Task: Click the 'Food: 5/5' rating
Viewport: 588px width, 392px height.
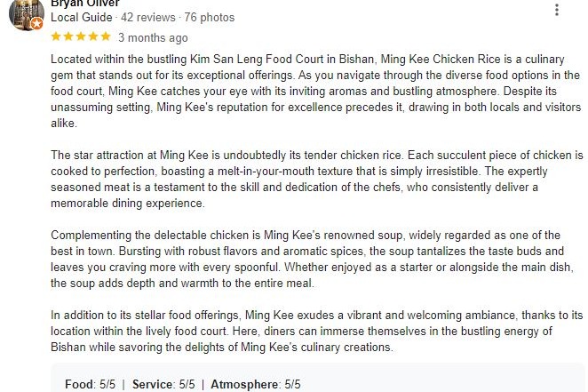Action: click(90, 384)
